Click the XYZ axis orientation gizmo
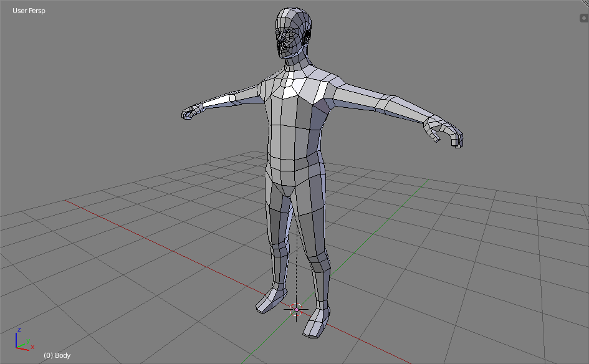Viewport: 589px width, 364px height. click(x=24, y=339)
